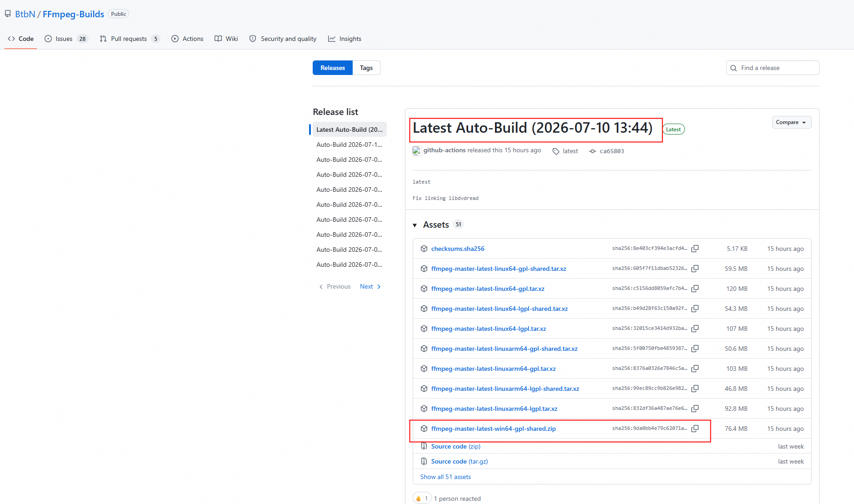Open the Wiki tab
Image resolution: width=854 pixels, height=504 pixels.
tap(226, 39)
